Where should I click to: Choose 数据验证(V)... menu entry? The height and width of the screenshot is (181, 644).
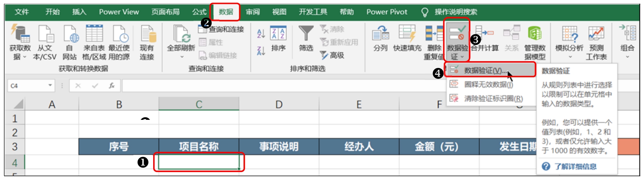(x=490, y=71)
